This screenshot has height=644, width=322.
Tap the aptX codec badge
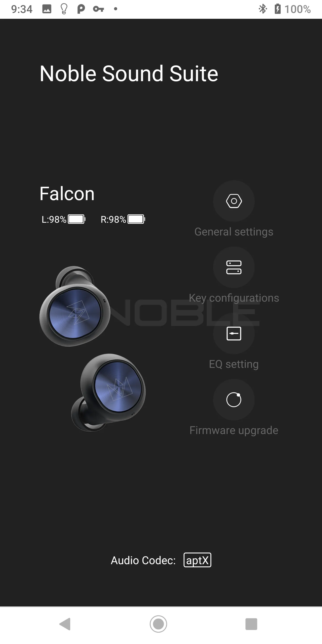197,560
